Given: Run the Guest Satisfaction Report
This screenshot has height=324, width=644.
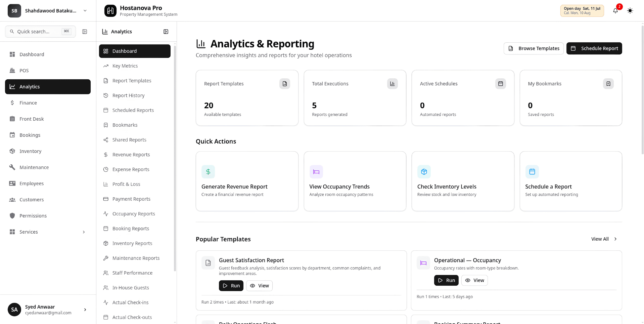Looking at the screenshot, I should tap(231, 286).
